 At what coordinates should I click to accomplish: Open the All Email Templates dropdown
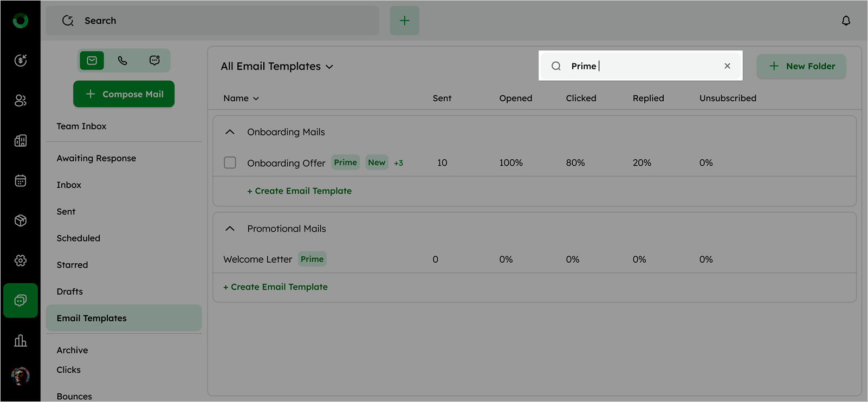(276, 67)
